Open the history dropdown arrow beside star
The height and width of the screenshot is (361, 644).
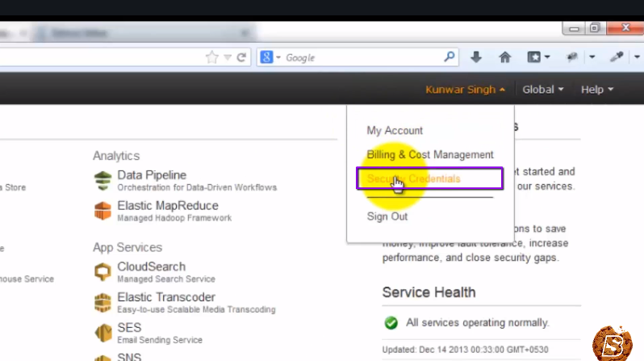[x=228, y=57]
